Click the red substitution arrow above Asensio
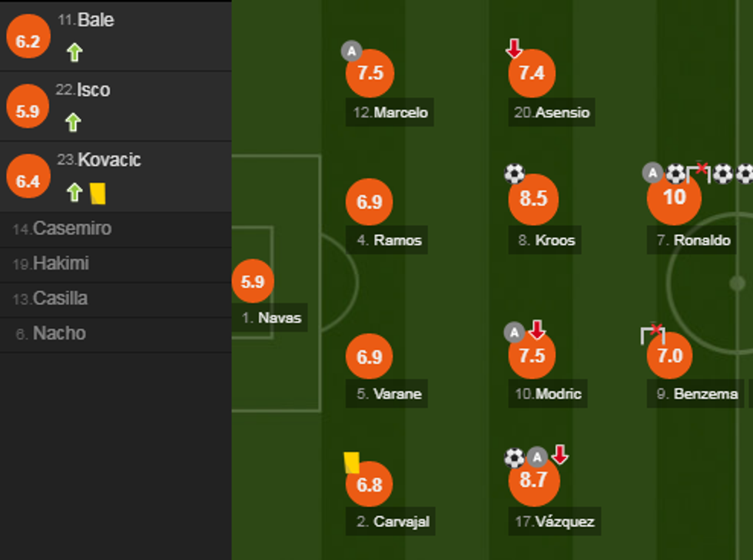 (x=514, y=49)
